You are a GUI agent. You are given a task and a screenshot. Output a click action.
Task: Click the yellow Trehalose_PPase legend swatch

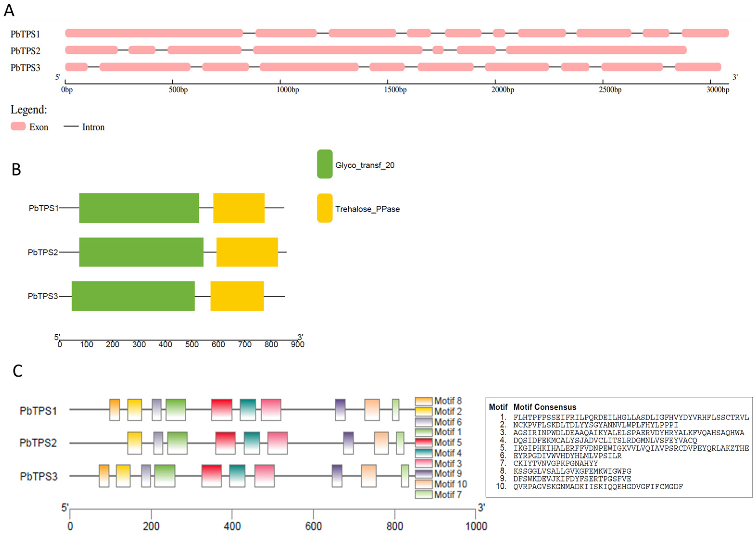pos(325,208)
